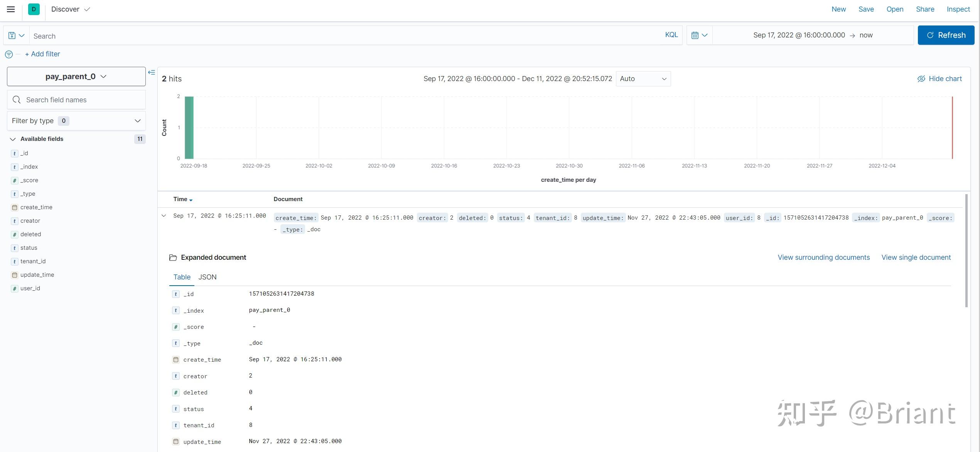
Task: Collapse the fields sidebar with the arrow icon
Action: pos(152,72)
